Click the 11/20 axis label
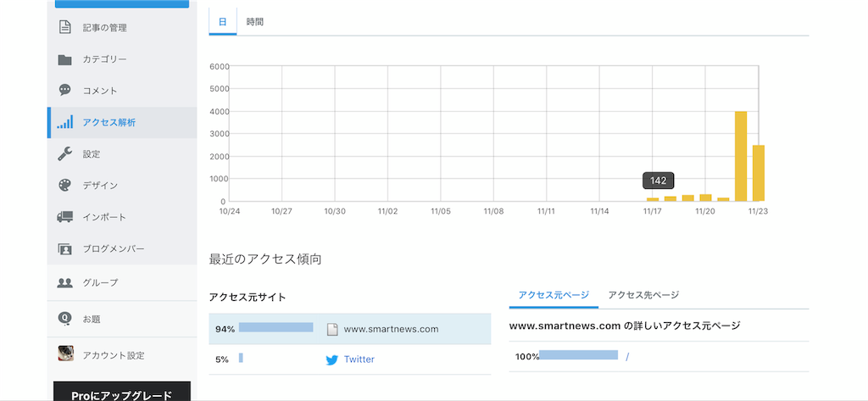868x401 pixels. tap(704, 211)
